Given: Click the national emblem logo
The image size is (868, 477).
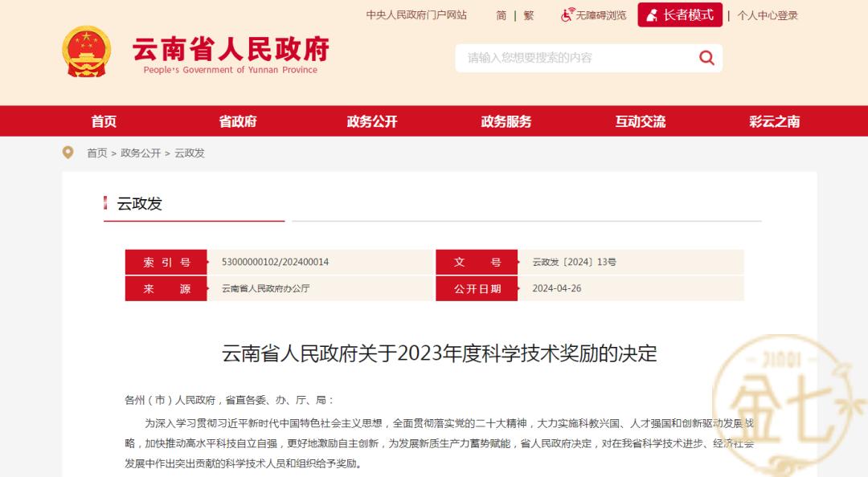Looking at the screenshot, I should [86, 53].
